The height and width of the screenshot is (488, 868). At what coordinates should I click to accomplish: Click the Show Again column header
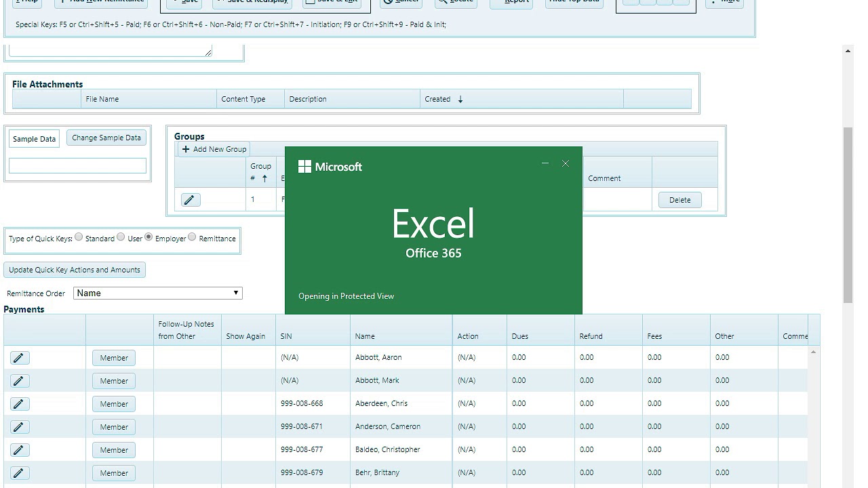pos(245,336)
